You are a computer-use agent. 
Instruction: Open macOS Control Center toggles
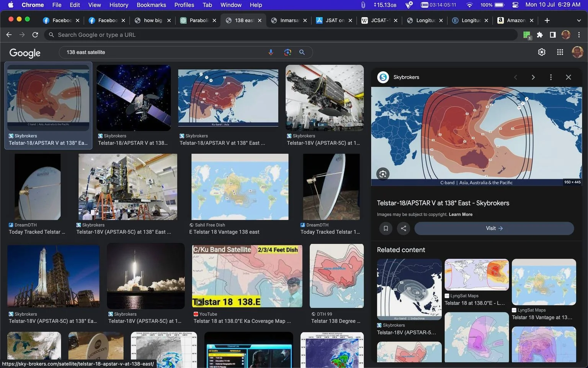tap(515, 5)
